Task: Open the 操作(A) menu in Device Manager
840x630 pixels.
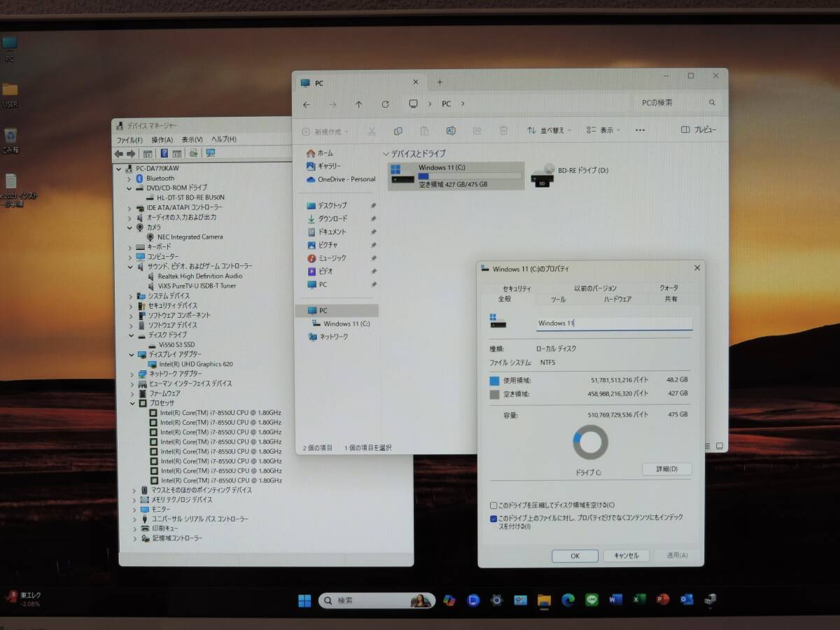Action: 162,139
